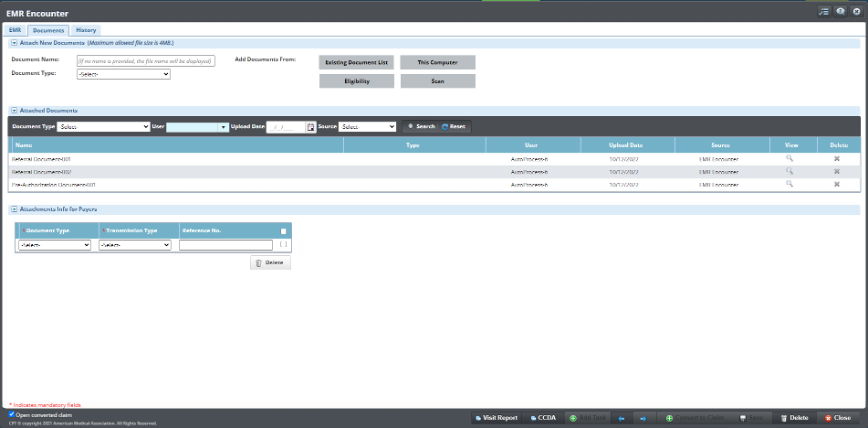The width and height of the screenshot is (868, 428).
Task: Open the Upload Date calendar picker
Action: click(x=310, y=127)
